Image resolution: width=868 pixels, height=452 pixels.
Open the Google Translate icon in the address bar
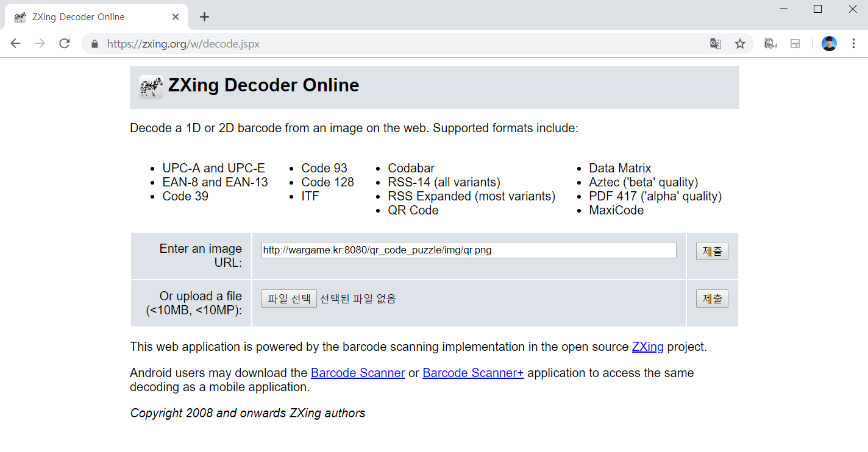pos(716,44)
